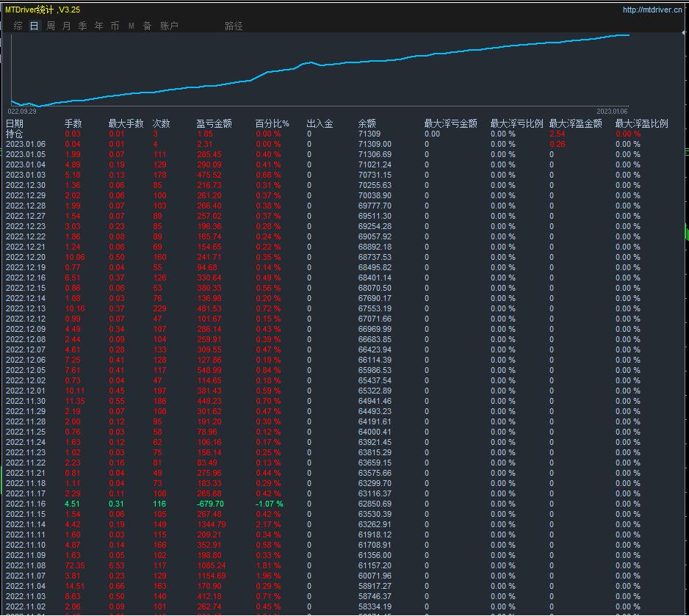Click the -1.07 % percentage cell
This screenshot has width=689, height=616.
269,504
